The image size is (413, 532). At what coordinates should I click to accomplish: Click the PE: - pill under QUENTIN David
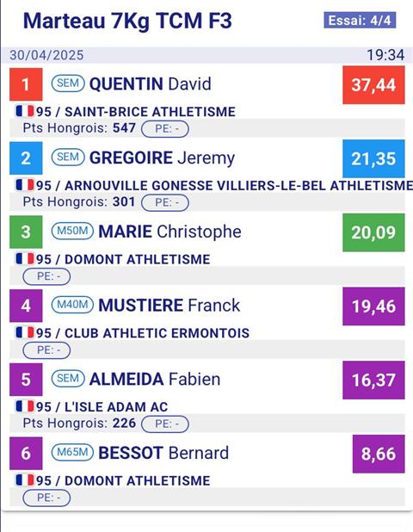165,129
